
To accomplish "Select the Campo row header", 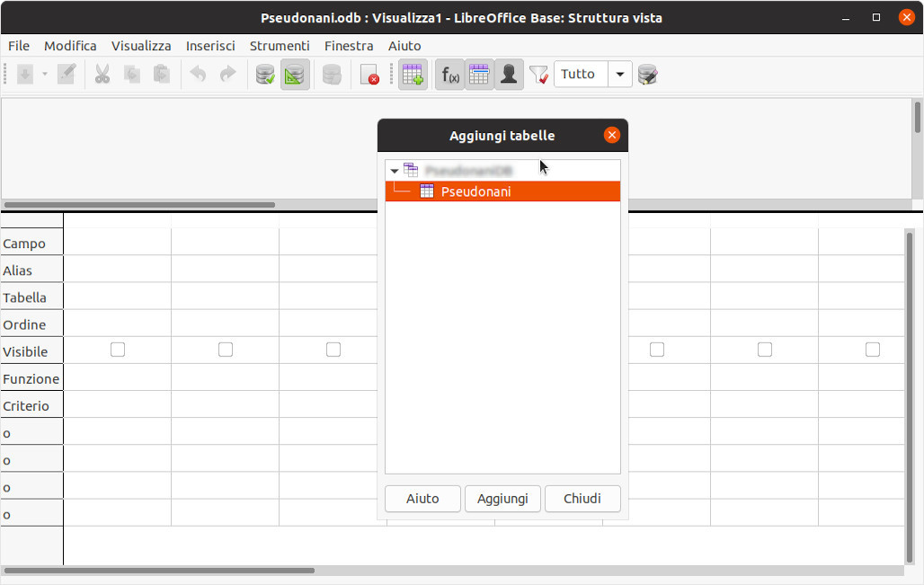I will click(x=31, y=244).
